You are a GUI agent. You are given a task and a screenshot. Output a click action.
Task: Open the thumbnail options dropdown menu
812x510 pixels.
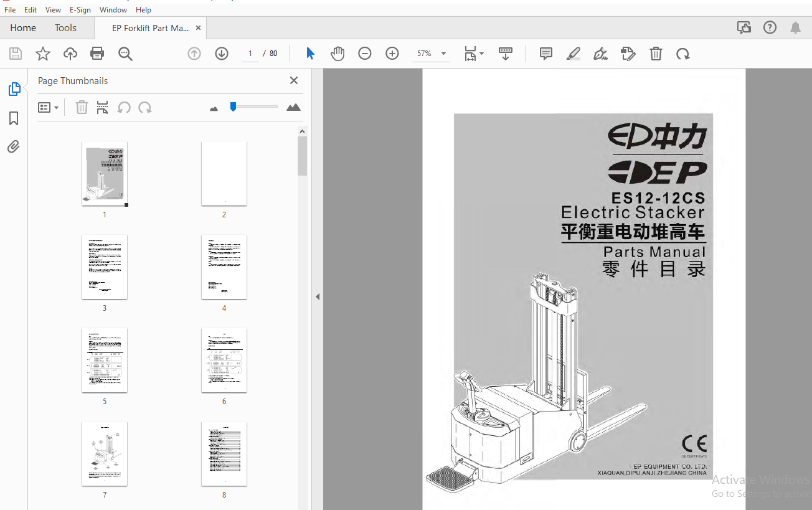tap(48, 108)
